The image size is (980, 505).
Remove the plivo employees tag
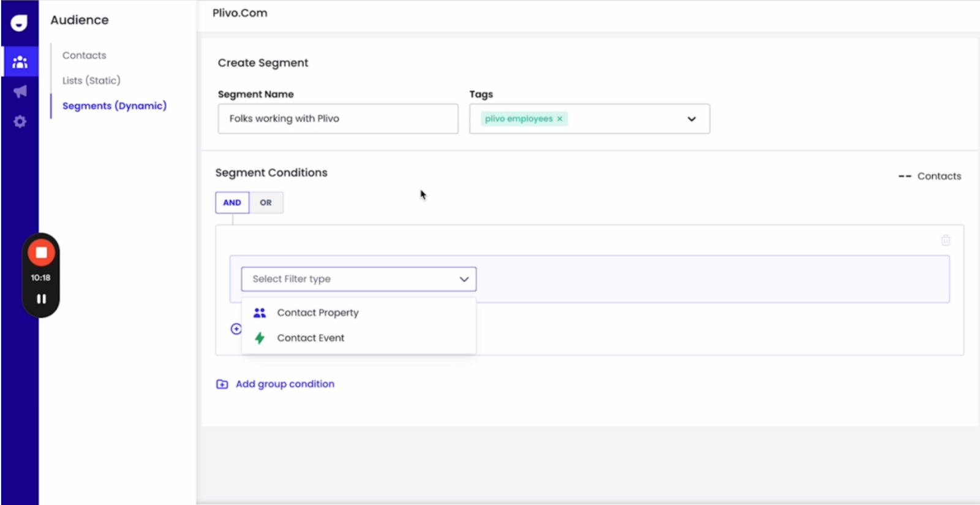[x=559, y=119]
